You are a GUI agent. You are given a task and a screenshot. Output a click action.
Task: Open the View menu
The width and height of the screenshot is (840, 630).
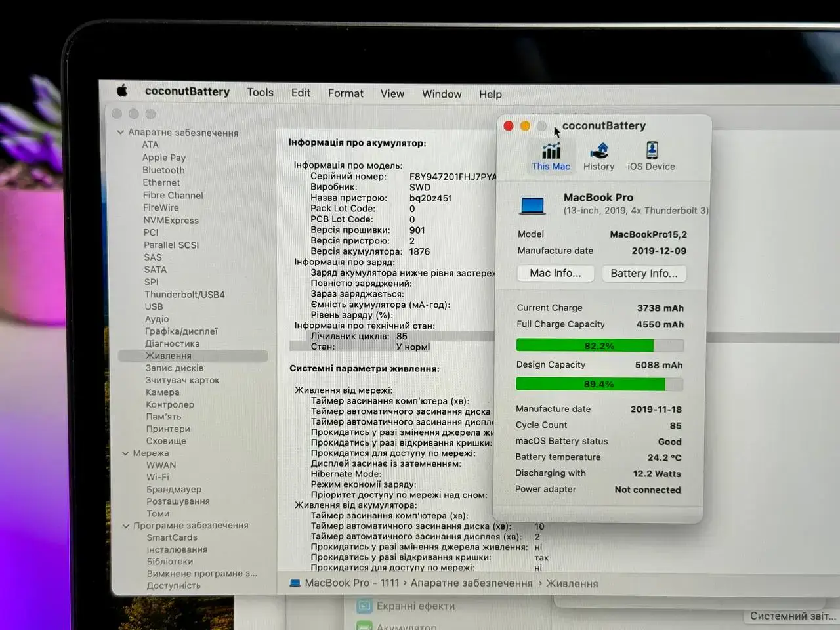coord(392,94)
